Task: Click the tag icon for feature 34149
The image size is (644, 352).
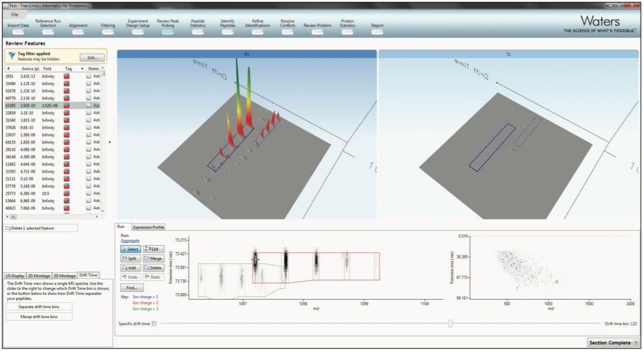Action: click(67, 157)
